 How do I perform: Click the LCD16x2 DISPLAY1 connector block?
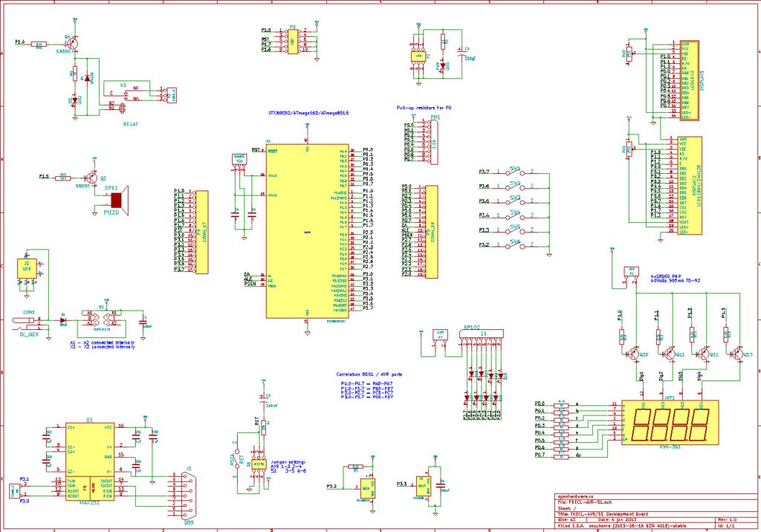689,80
